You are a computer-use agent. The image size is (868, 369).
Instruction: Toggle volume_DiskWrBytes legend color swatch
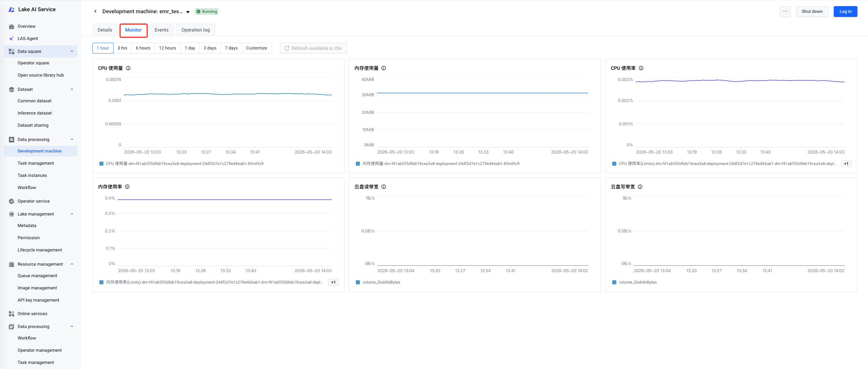point(614,282)
